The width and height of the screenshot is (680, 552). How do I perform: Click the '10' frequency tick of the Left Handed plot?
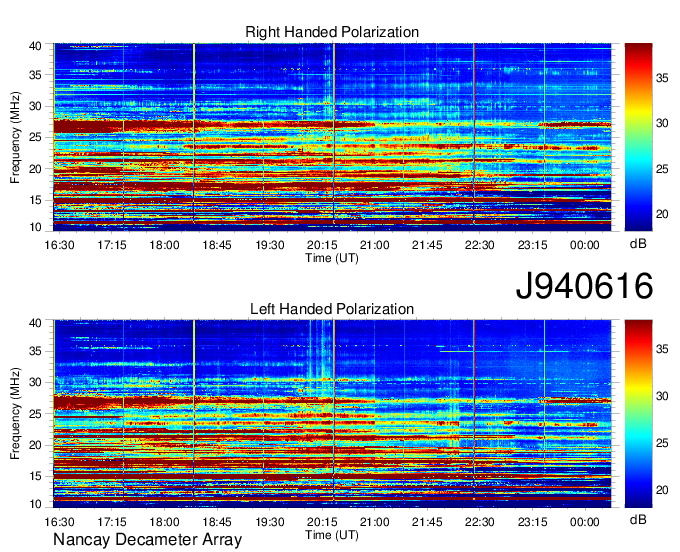[35, 504]
